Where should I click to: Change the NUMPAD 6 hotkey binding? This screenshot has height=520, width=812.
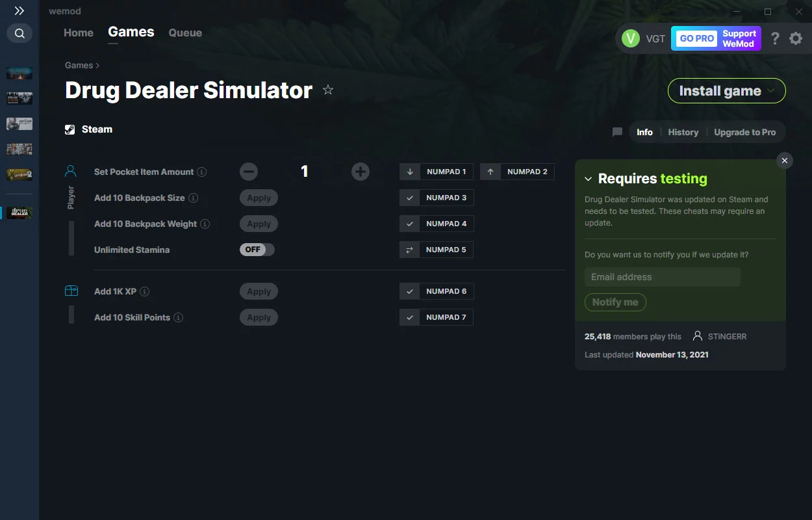click(x=437, y=291)
